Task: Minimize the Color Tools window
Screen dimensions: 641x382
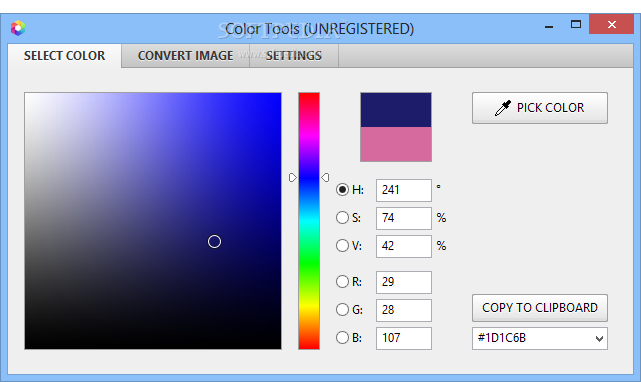Action: (x=549, y=26)
